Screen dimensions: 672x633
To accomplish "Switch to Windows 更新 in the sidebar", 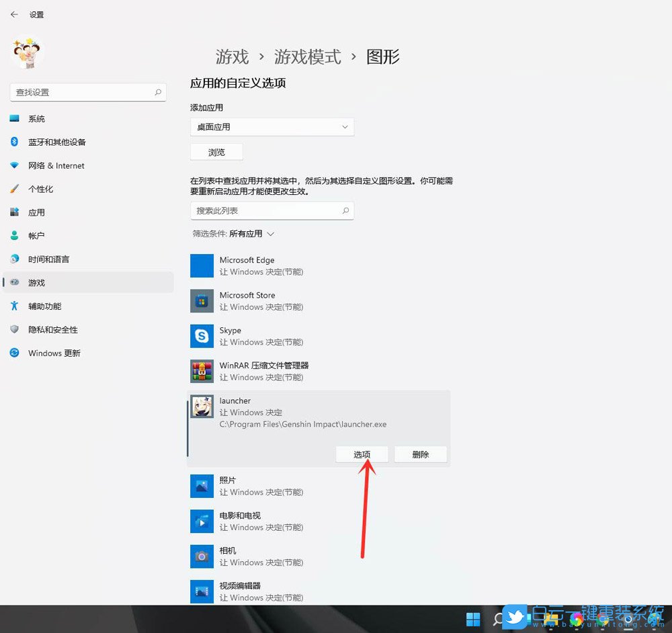I will click(53, 353).
